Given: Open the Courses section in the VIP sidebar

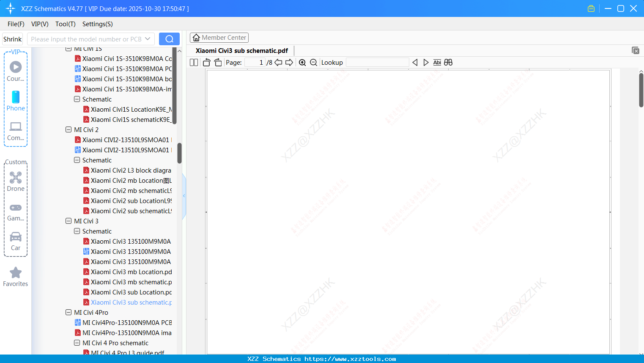Looking at the screenshot, I should [x=16, y=71].
